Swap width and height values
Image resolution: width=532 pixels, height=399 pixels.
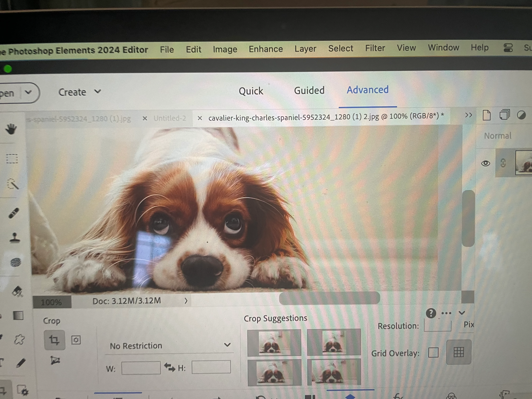[170, 367]
